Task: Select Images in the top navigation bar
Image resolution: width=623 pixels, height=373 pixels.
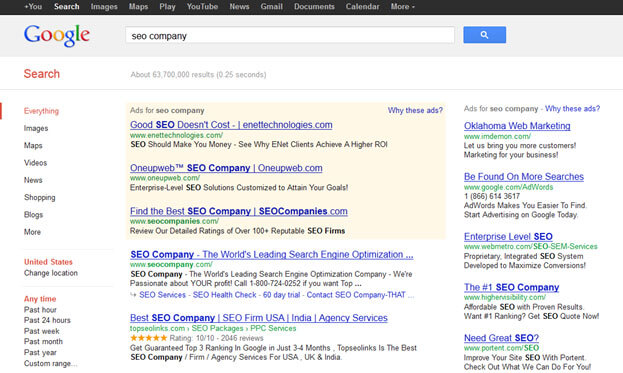Action: click(x=104, y=7)
